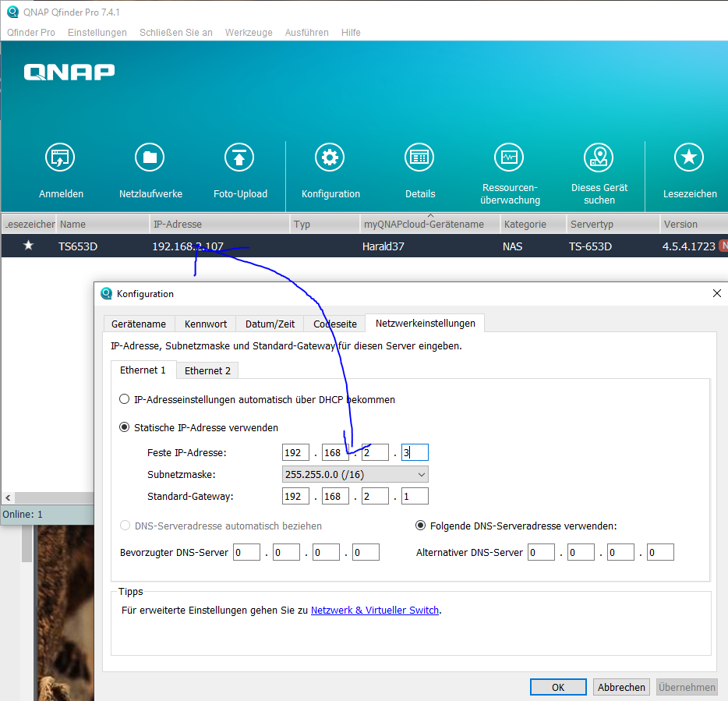
Task: Click the Konfiguration dialog title icon
Action: [106, 294]
